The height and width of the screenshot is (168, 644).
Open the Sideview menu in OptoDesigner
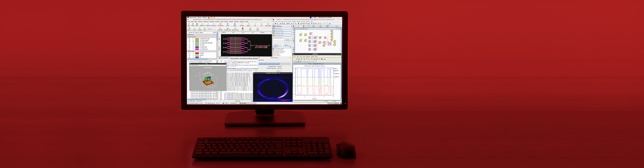point(206,22)
